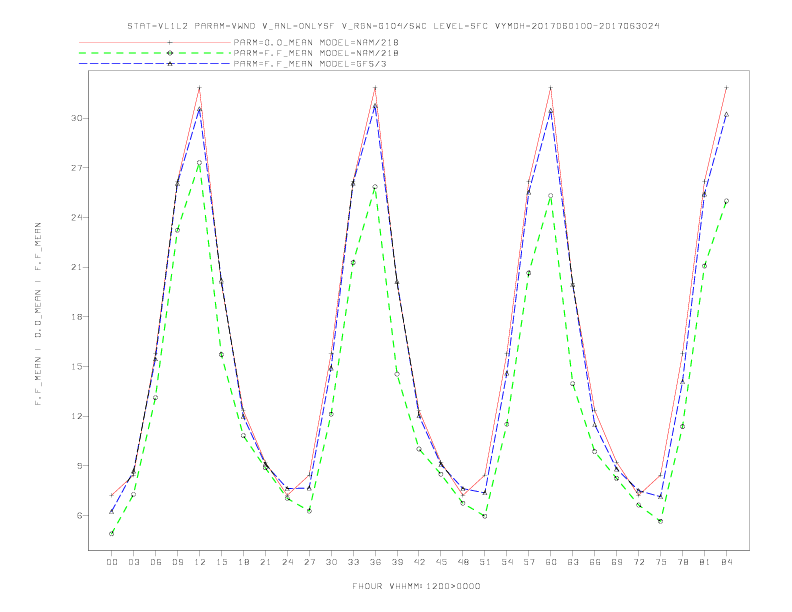The image size is (792, 612).
Task: Click x-axis forecast hour label 06
Action: tap(156, 562)
